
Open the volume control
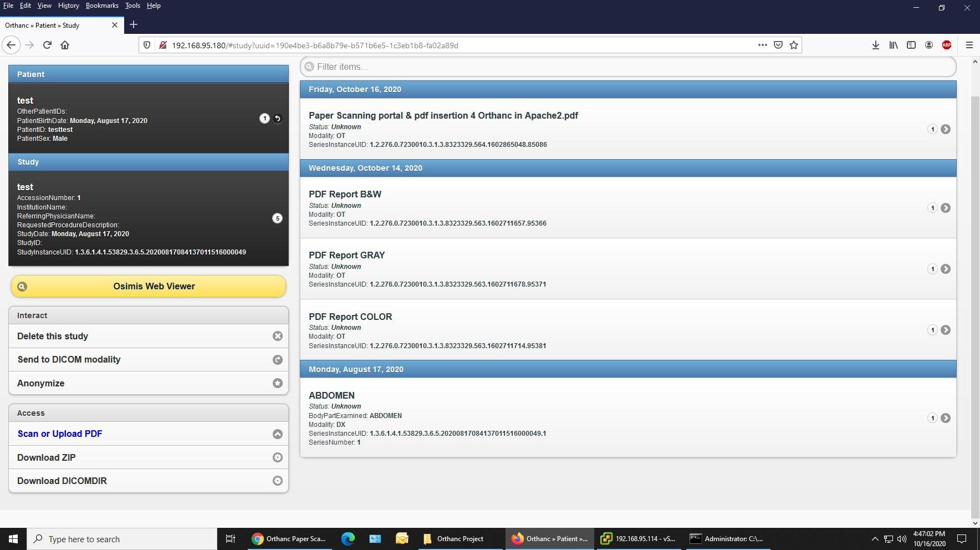tap(902, 539)
